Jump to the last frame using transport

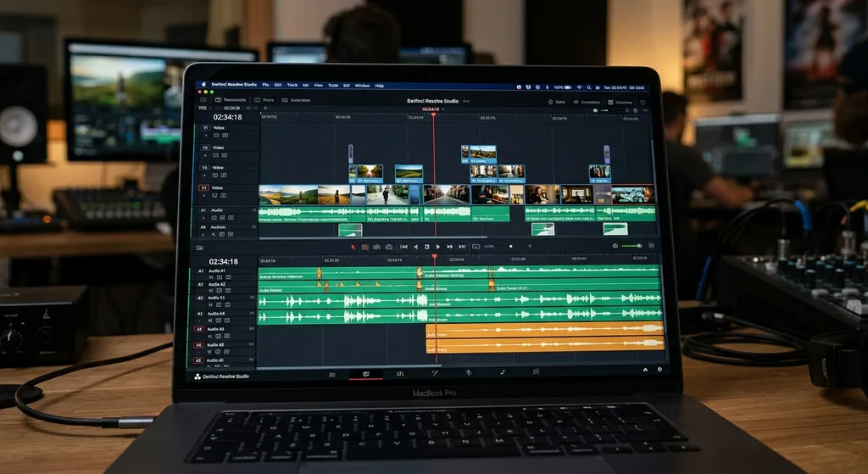point(461,247)
